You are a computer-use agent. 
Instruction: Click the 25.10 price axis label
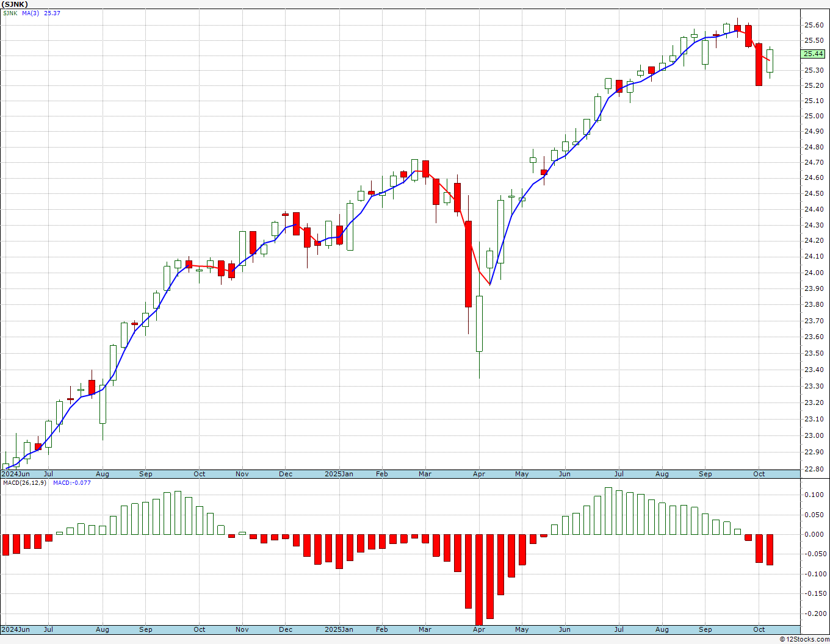(x=814, y=101)
